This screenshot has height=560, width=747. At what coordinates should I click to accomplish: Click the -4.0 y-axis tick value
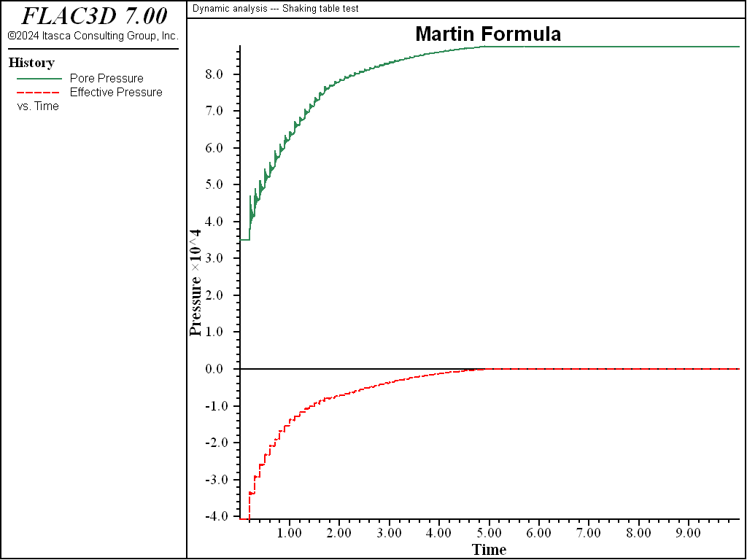[x=218, y=516]
